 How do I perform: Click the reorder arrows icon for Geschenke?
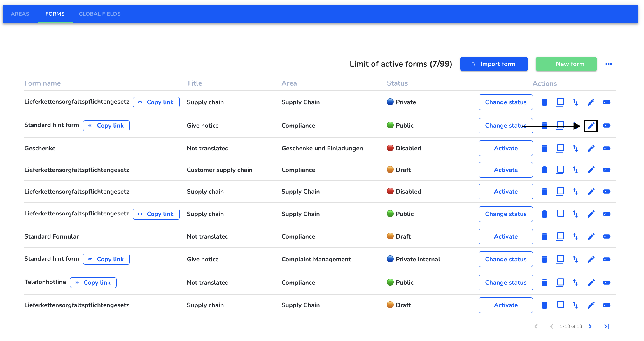[x=575, y=148]
